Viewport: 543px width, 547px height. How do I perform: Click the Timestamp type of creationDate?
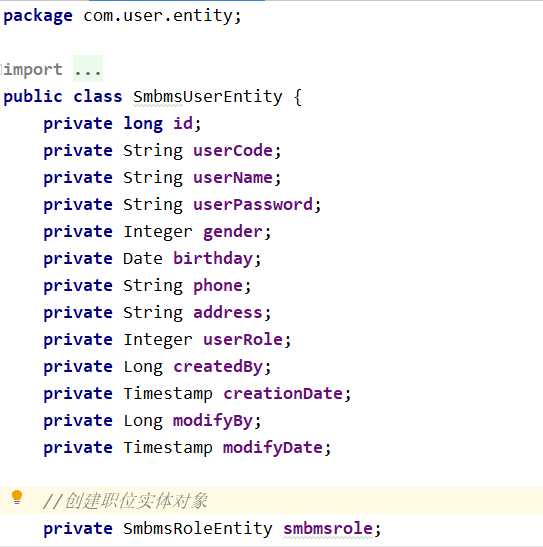(168, 394)
